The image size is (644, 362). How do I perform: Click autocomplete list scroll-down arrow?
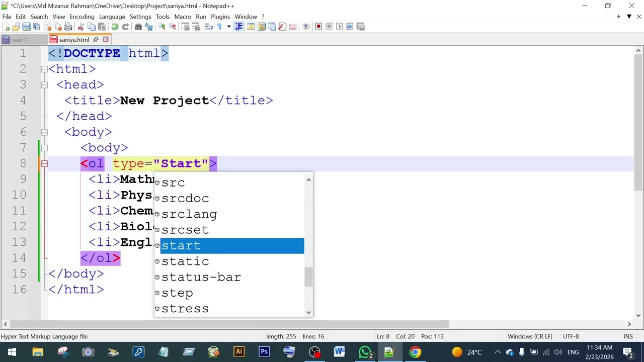[x=308, y=312]
